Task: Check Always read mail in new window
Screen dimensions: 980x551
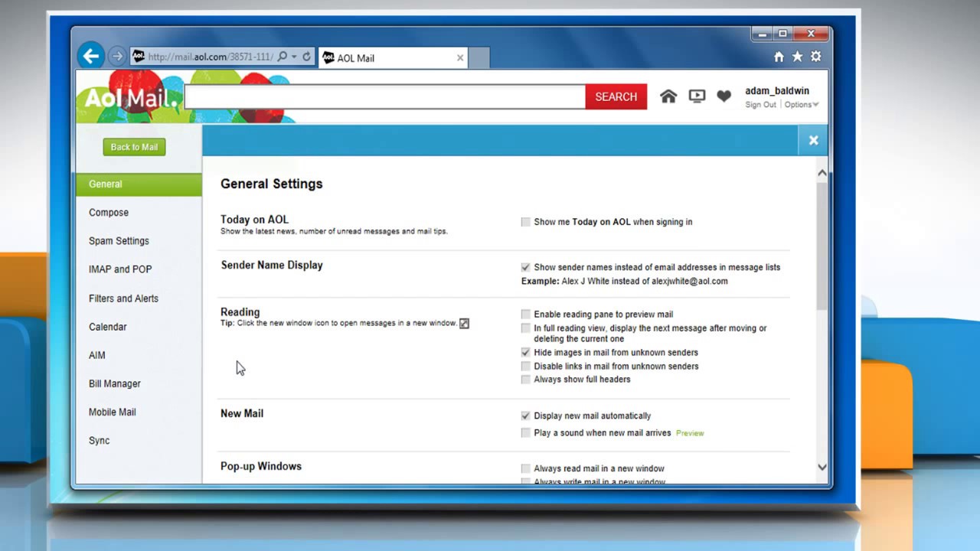Action: tap(525, 468)
